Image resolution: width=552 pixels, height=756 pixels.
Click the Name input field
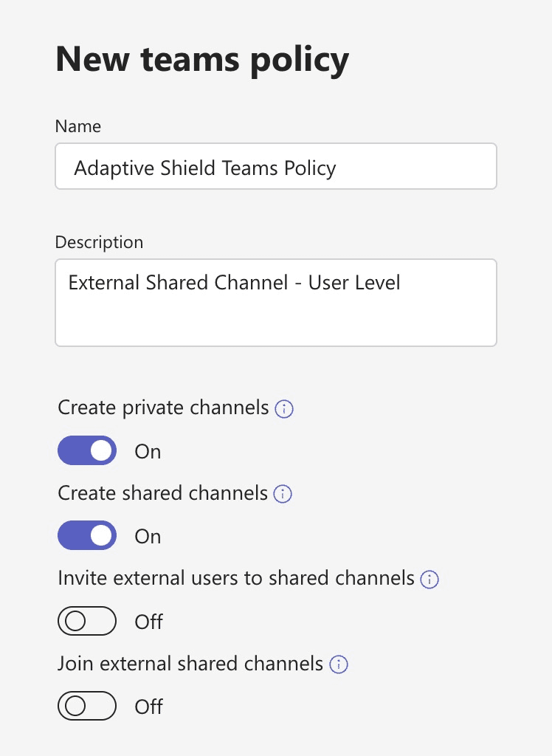[275, 167]
